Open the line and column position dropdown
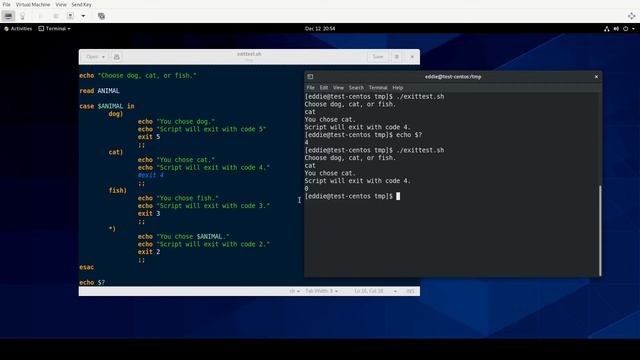 [x=375, y=291]
